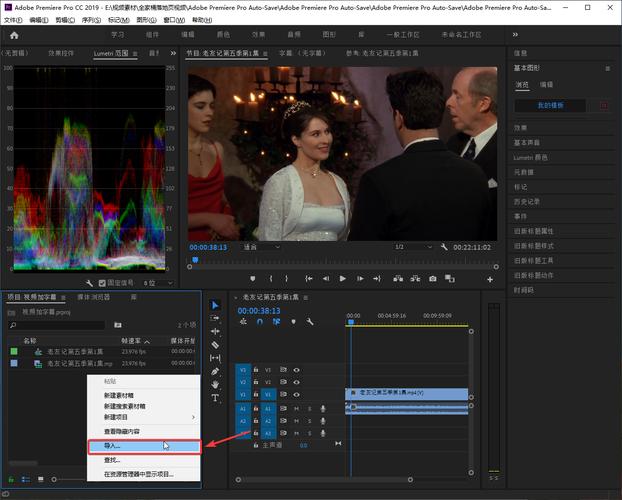622x500 pixels.
Task: Create search bin from query icon
Action: 118,325
